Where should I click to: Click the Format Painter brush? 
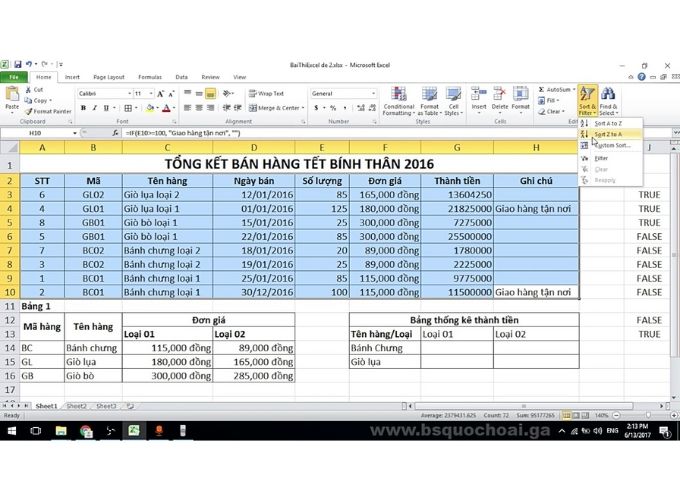(x=48, y=111)
